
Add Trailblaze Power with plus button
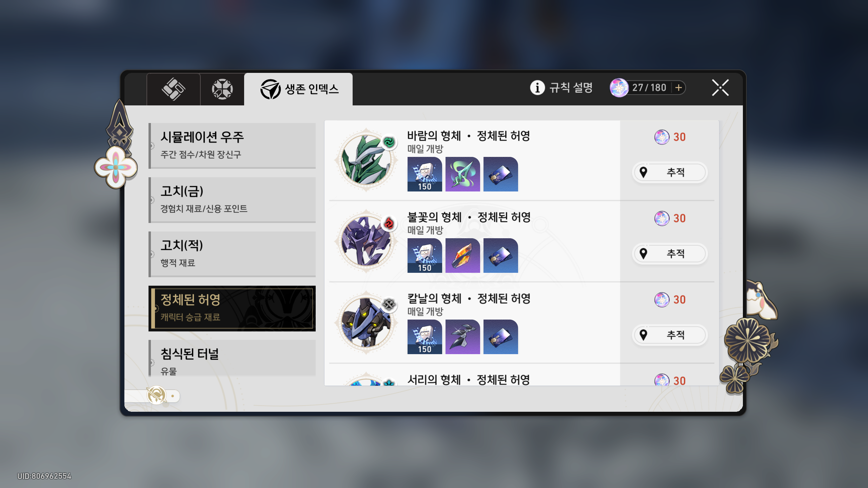click(x=679, y=88)
